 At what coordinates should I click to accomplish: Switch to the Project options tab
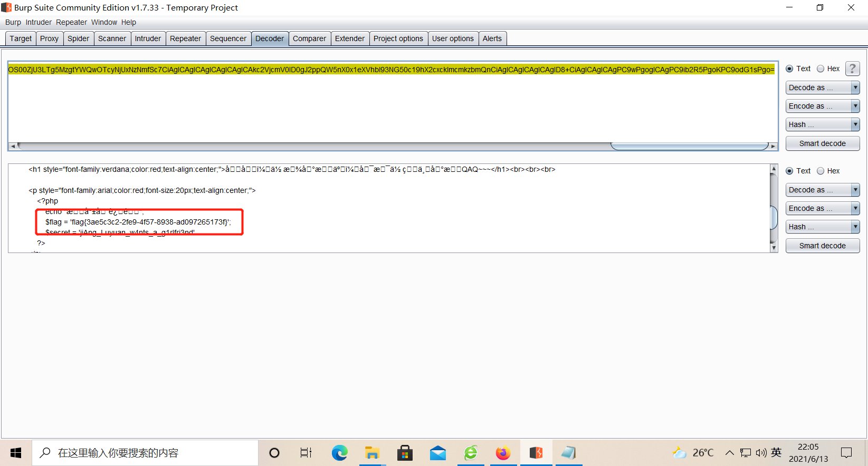pyautogui.click(x=399, y=38)
